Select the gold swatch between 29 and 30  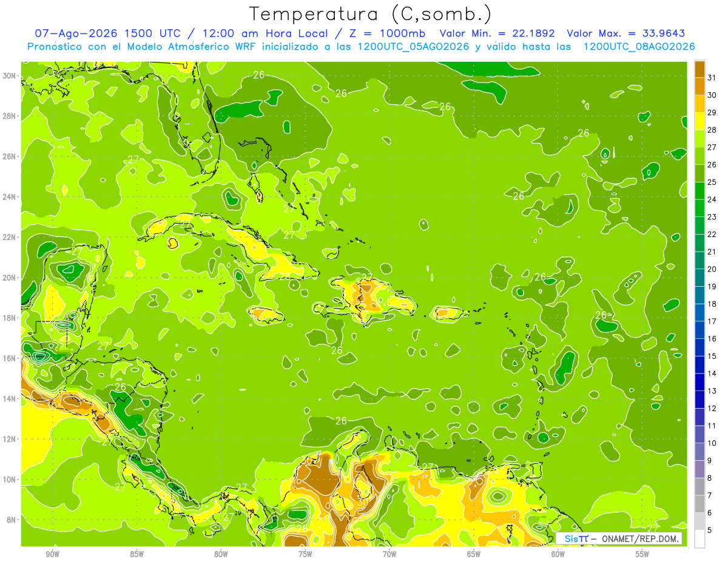tap(699, 104)
